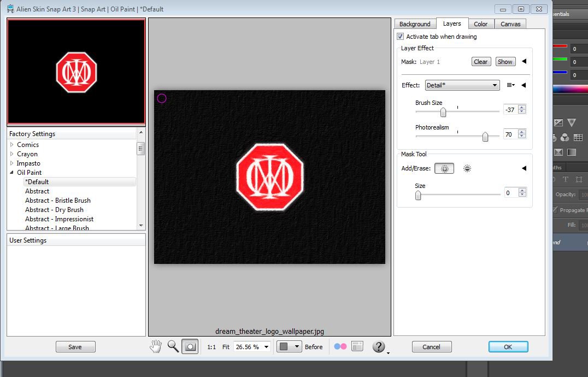Open the Help question mark menu
Screen dimensions: 588x377
click(379, 346)
